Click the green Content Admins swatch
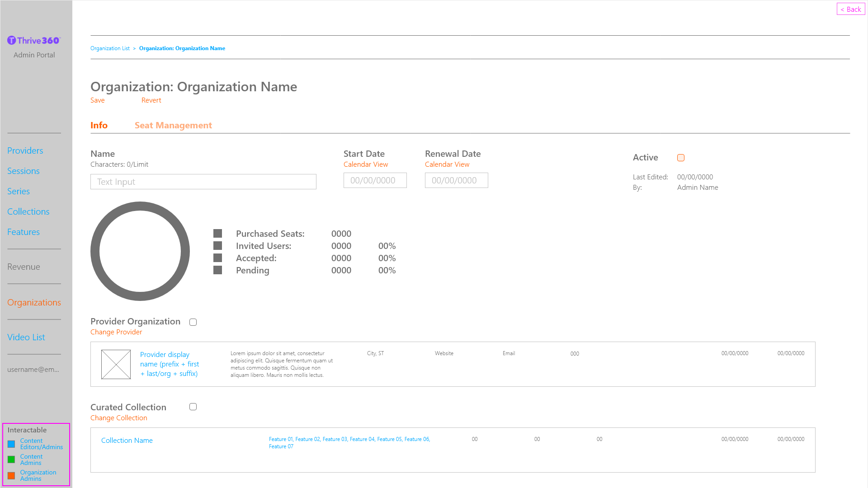The image size is (868, 488). pos(11,460)
